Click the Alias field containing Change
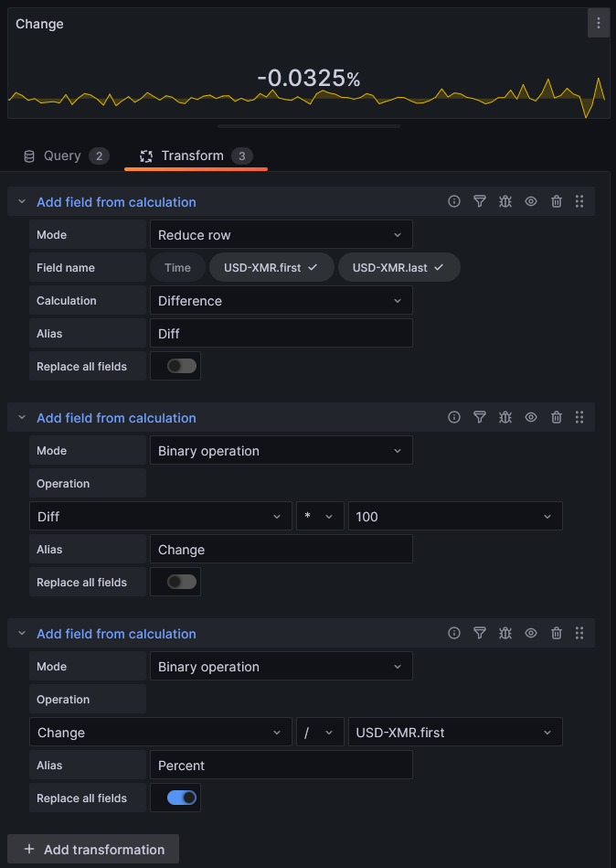The height and width of the screenshot is (868, 616). pos(281,550)
